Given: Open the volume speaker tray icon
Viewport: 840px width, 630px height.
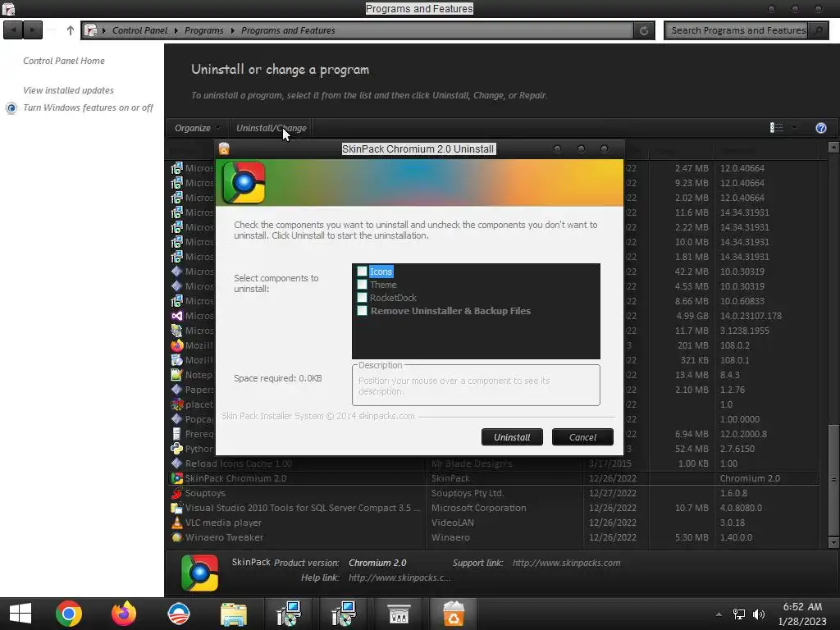Looking at the screenshot, I should [x=759, y=614].
